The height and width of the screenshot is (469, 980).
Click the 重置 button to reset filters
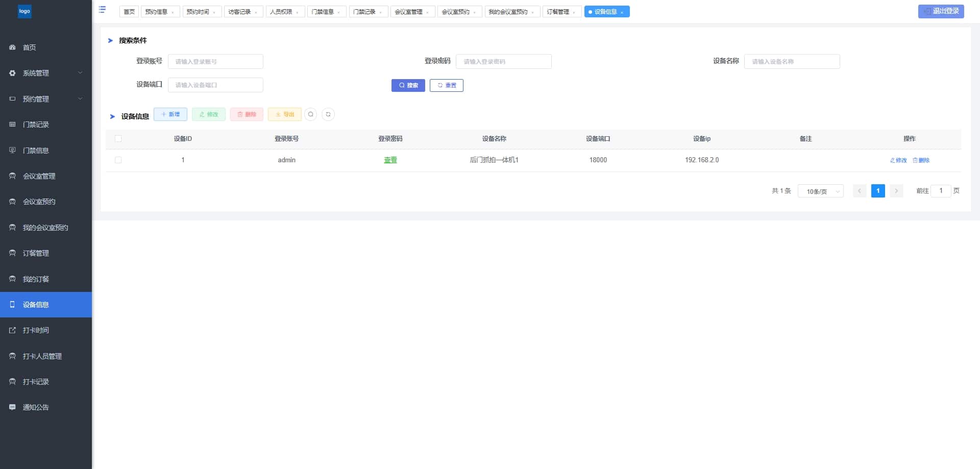(x=447, y=85)
